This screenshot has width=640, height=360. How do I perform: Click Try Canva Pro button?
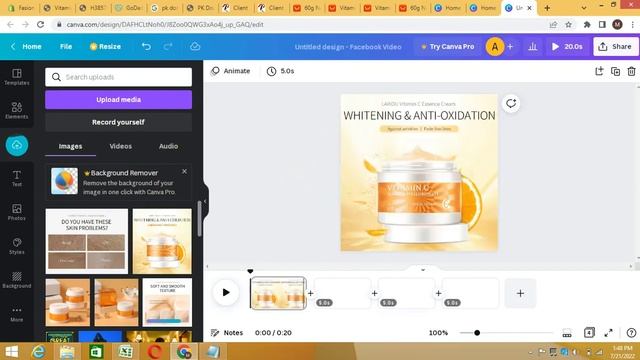pyautogui.click(x=448, y=47)
